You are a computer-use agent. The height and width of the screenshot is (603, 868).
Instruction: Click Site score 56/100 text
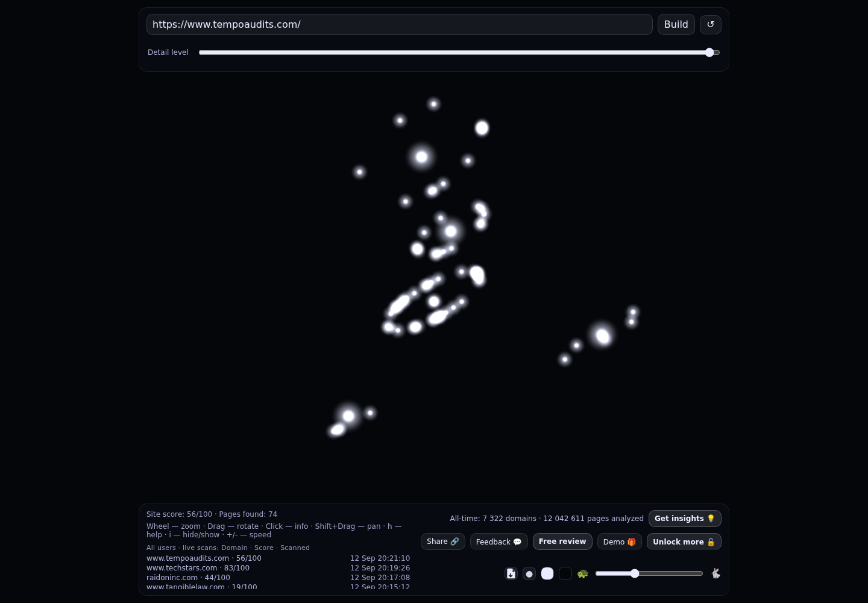coord(179,514)
